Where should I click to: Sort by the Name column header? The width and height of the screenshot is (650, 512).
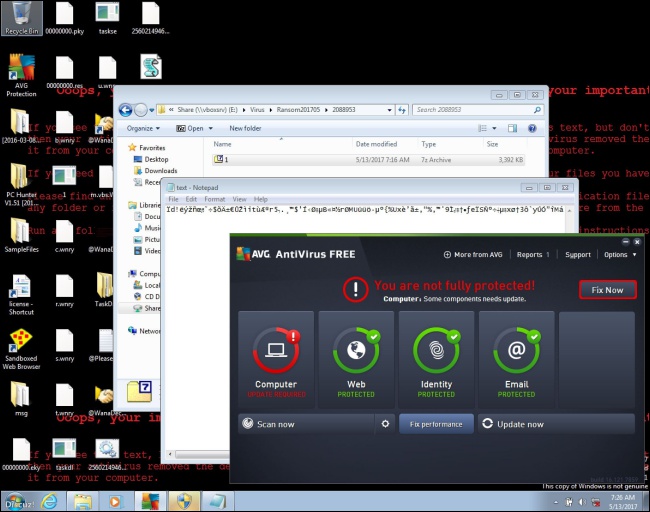pyautogui.click(x=222, y=144)
